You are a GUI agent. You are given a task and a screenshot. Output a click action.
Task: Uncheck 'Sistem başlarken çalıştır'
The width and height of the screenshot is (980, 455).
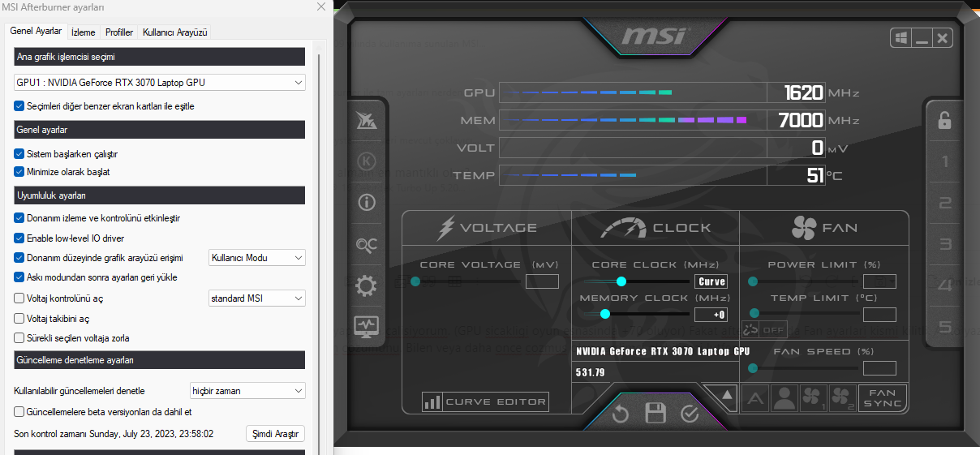(19, 153)
